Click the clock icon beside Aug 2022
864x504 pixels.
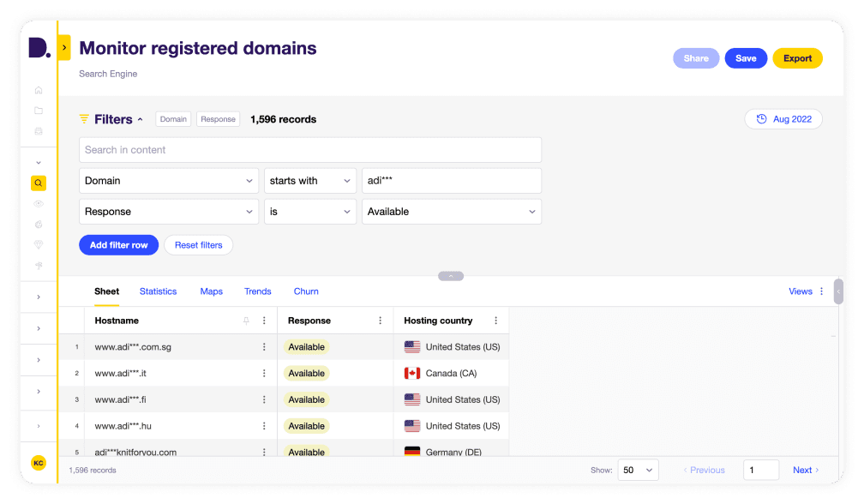click(761, 119)
